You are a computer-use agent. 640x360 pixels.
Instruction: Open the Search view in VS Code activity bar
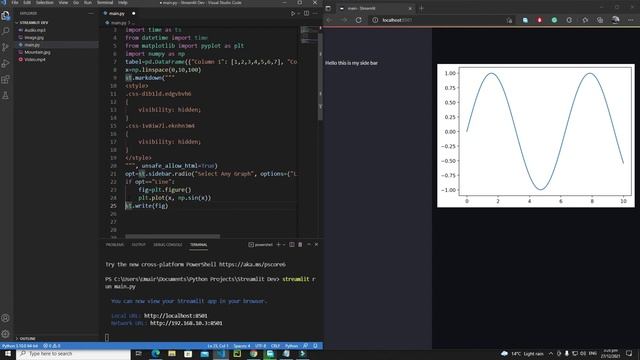coord(6,31)
